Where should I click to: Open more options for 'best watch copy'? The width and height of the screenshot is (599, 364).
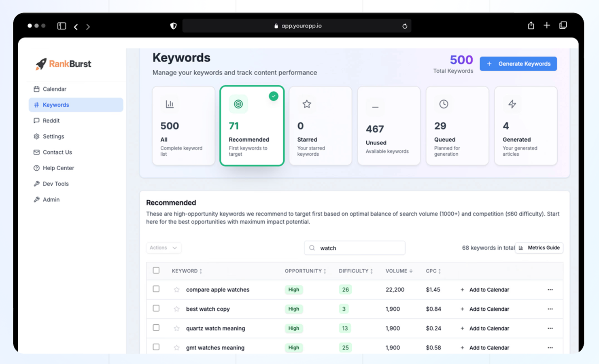[550, 309]
